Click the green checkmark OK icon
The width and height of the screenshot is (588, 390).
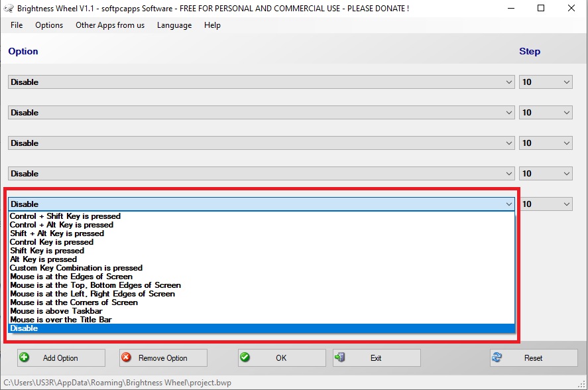tap(245, 357)
